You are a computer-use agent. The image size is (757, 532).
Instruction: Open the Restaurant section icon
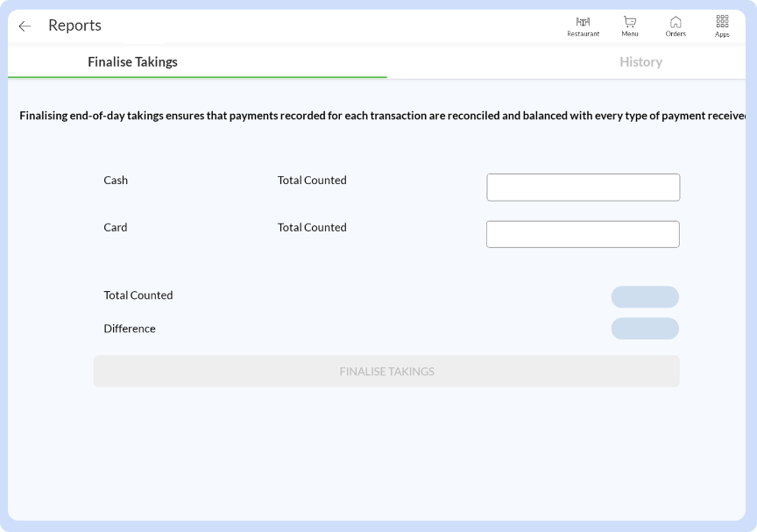coord(582,21)
